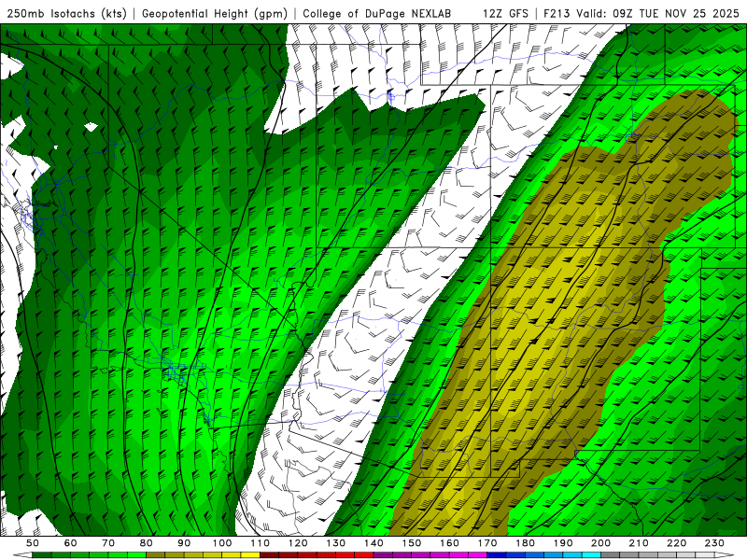Select the cyan swatch just before 200
747x560 pixels.
[591, 554]
